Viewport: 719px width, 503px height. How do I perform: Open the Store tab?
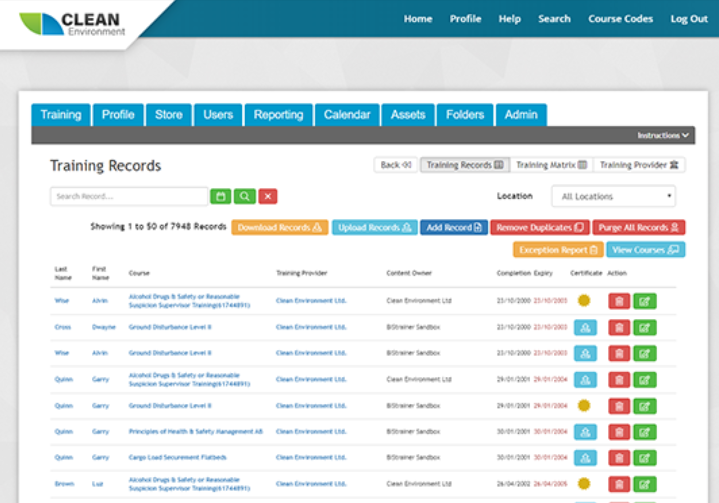pos(168,115)
